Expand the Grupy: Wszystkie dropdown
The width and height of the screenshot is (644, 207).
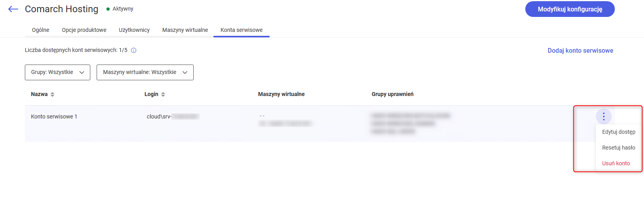(x=58, y=72)
